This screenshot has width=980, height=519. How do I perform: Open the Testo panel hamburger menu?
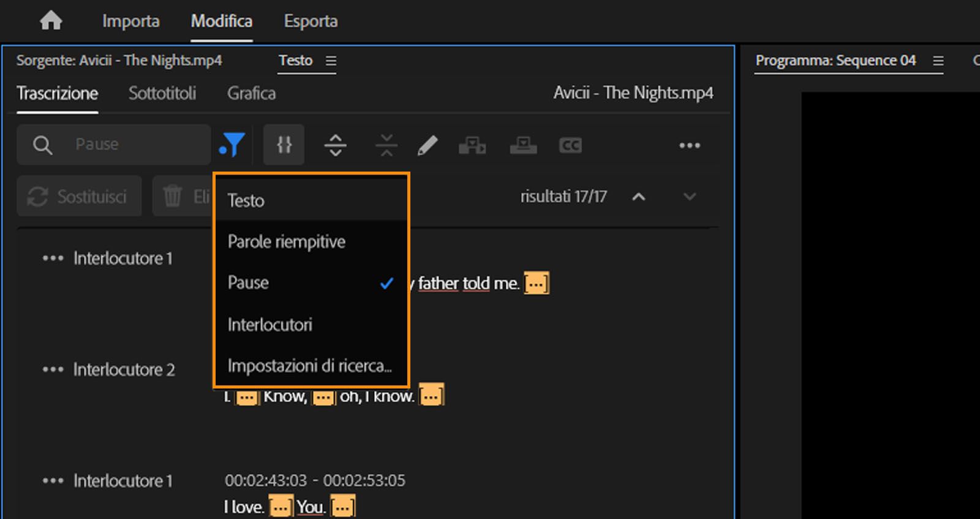point(331,61)
